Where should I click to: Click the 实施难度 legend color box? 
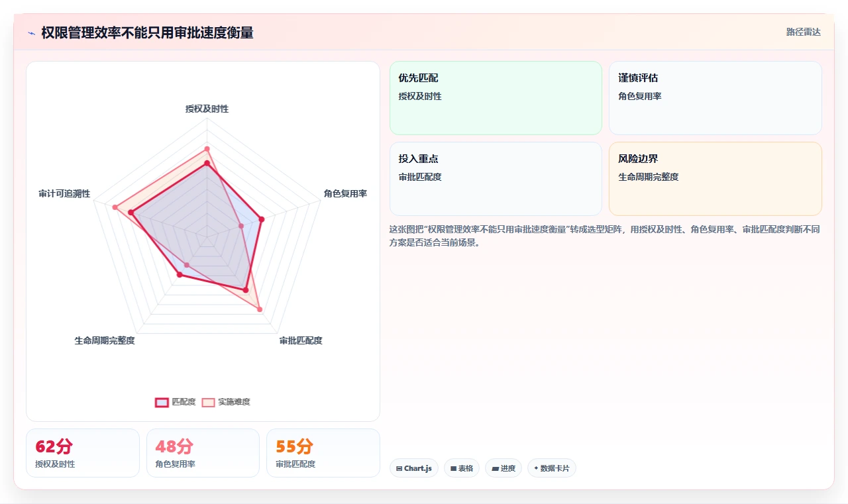(209, 402)
